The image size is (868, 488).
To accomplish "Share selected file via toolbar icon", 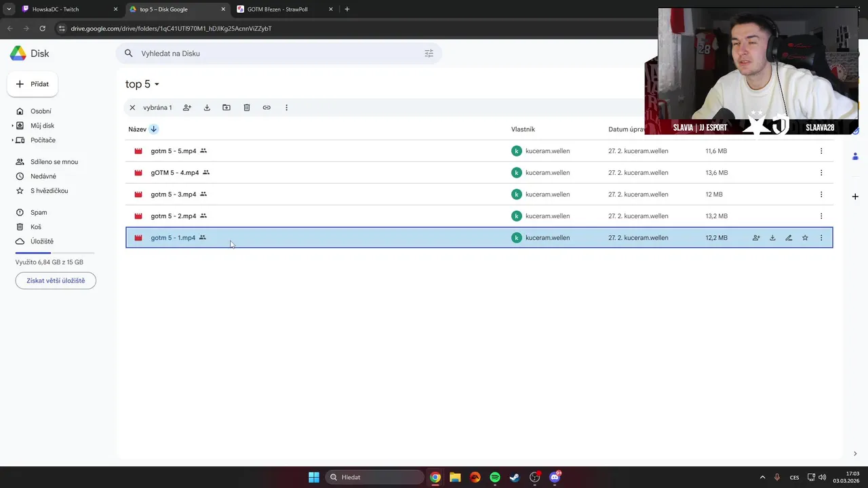I will pos(187,108).
